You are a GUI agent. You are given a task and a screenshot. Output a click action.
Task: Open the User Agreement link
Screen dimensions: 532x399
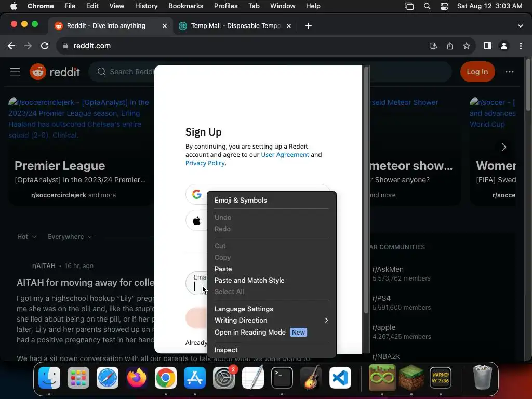pyautogui.click(x=285, y=155)
